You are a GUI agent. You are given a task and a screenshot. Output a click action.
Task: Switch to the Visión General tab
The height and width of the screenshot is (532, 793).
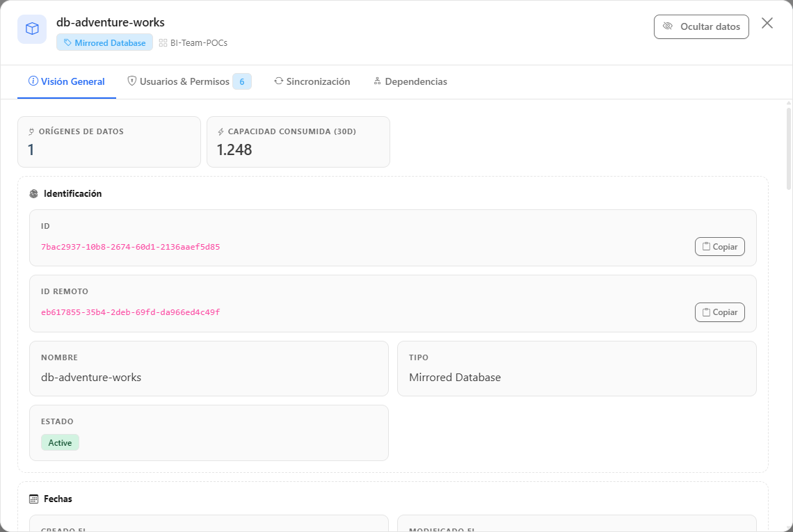click(67, 81)
